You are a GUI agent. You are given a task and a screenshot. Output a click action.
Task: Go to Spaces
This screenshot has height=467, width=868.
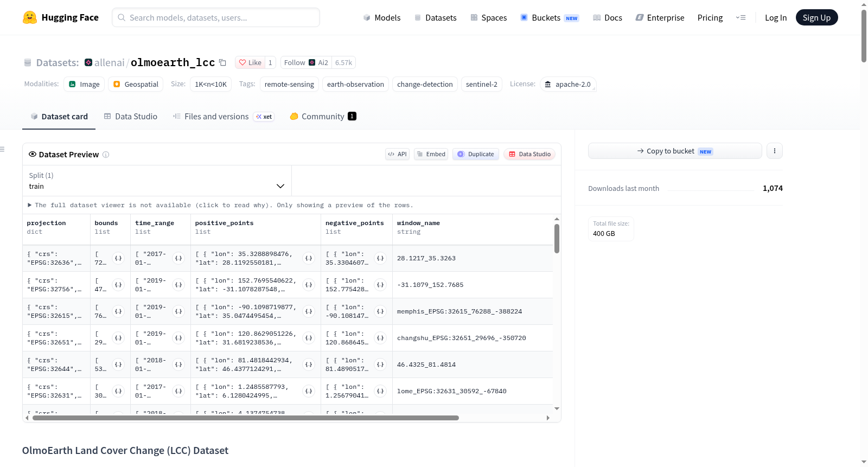pyautogui.click(x=489, y=17)
